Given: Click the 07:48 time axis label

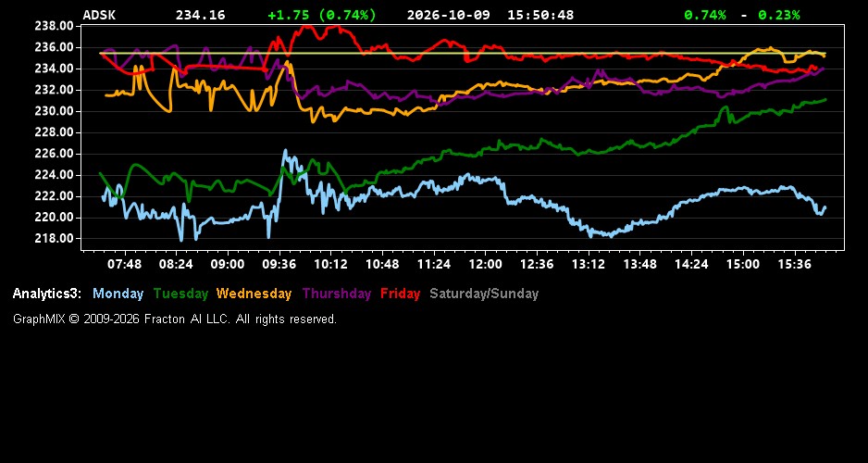Looking at the screenshot, I should (x=125, y=264).
